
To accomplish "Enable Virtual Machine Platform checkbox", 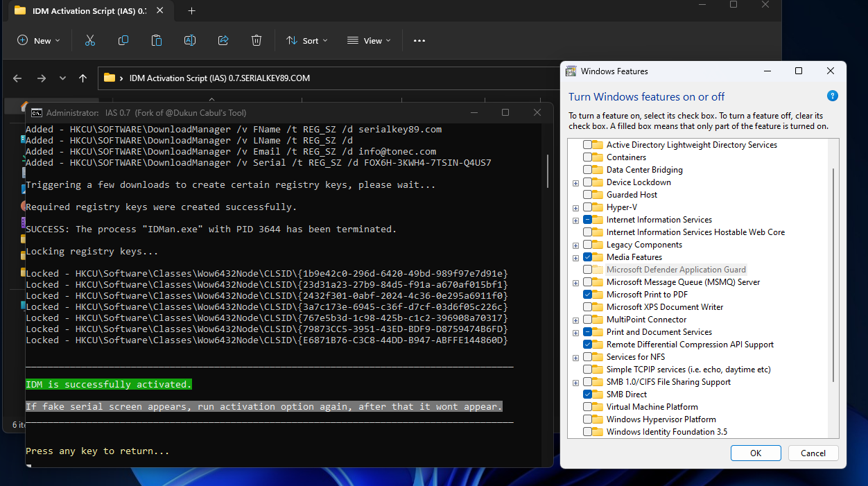I will (588, 407).
